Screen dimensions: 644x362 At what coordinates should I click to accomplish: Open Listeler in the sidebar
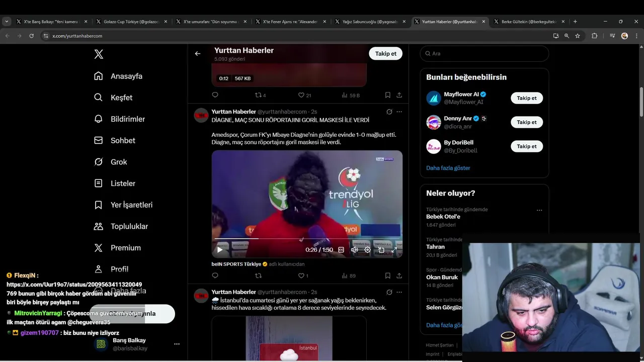[x=114, y=184]
